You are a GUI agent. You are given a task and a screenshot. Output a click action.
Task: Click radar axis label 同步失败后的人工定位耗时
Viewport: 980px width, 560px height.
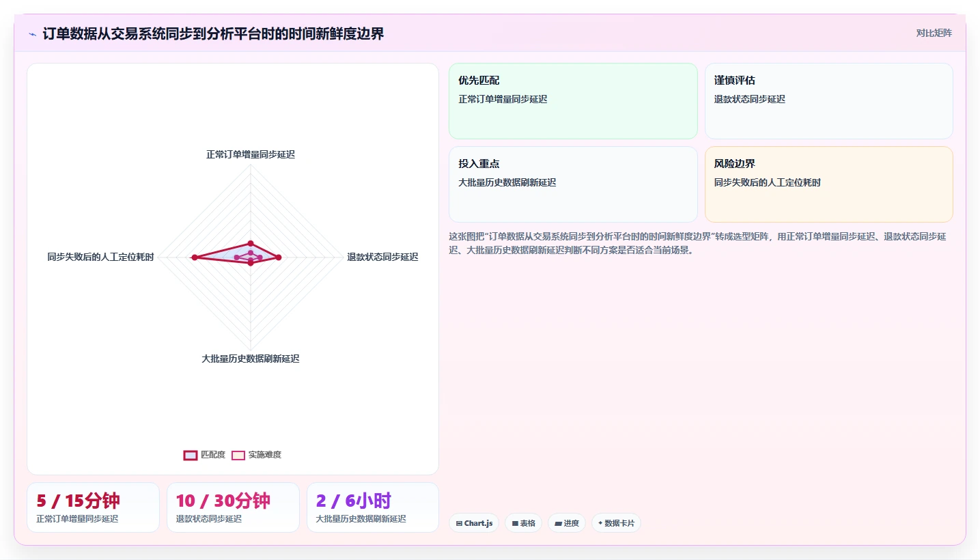[100, 257]
